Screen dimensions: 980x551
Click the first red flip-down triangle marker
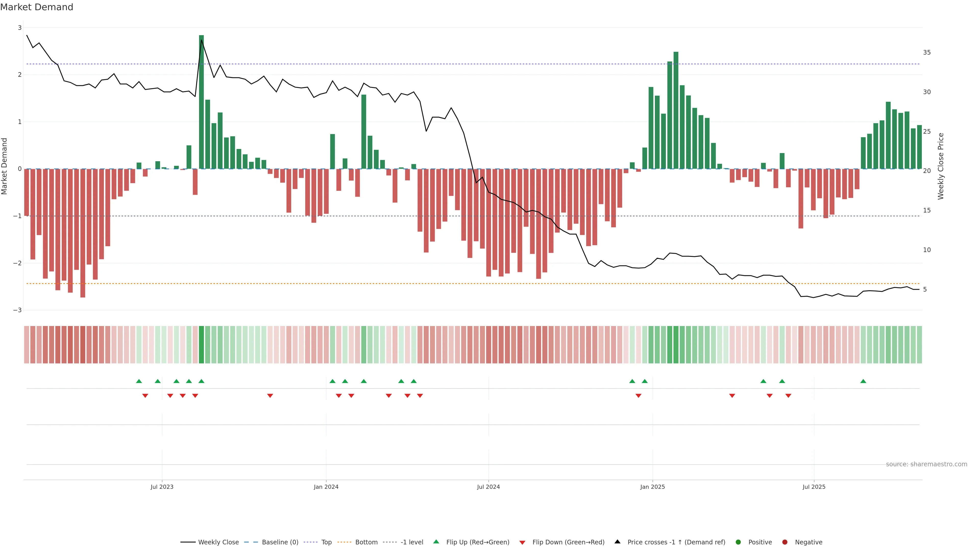pos(145,396)
